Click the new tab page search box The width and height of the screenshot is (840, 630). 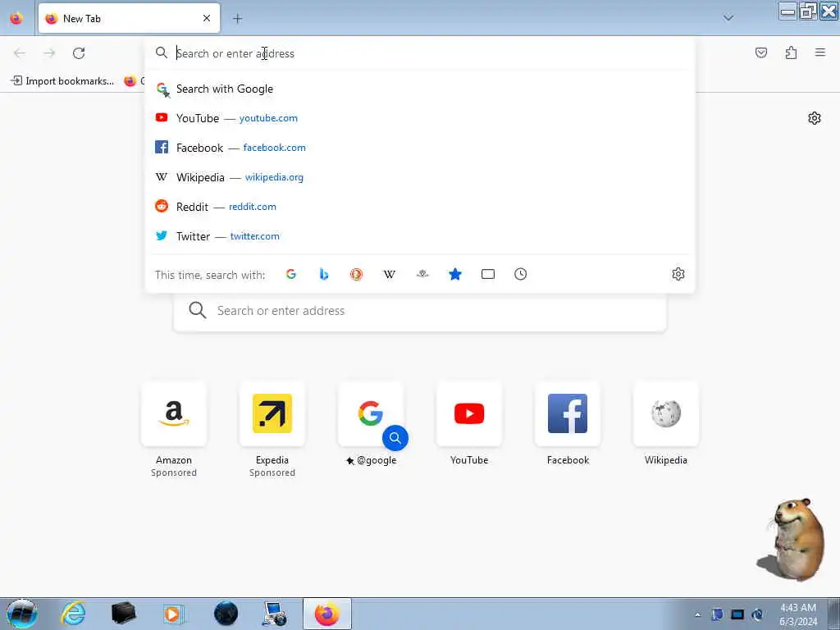tap(420, 311)
